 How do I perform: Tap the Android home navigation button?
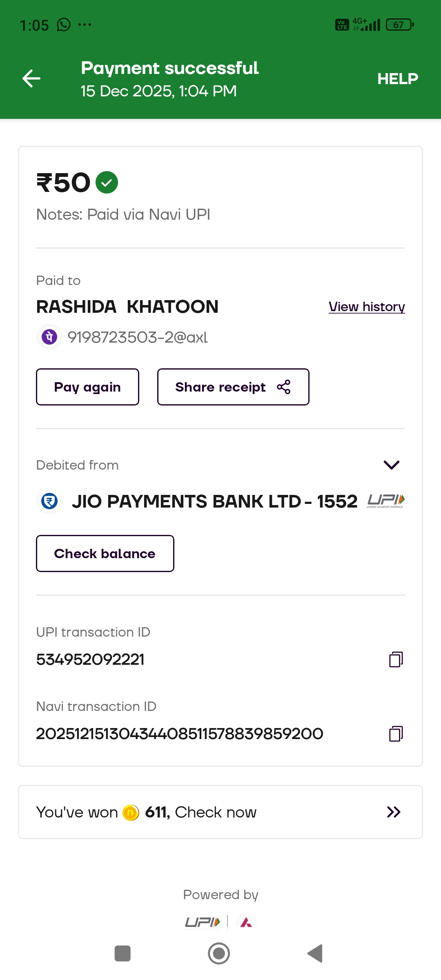click(219, 953)
